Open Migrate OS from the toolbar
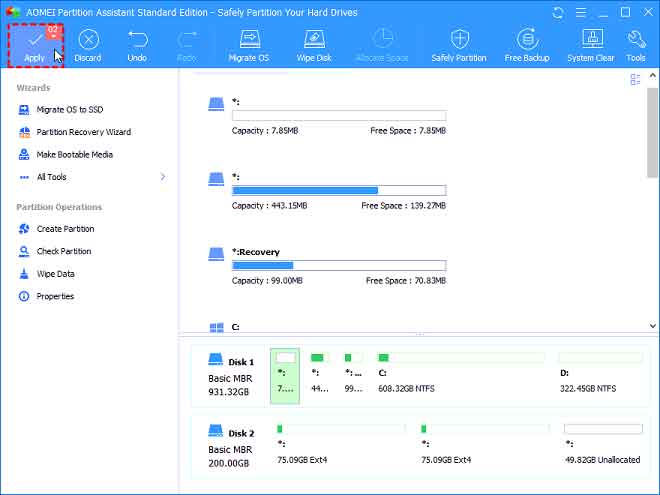 [249, 46]
